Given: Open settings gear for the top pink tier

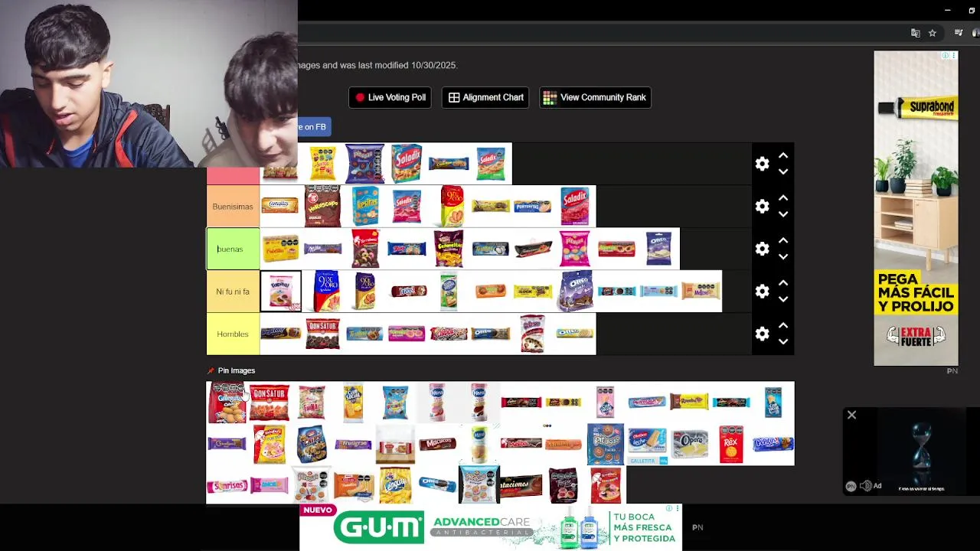Looking at the screenshot, I should (762, 164).
